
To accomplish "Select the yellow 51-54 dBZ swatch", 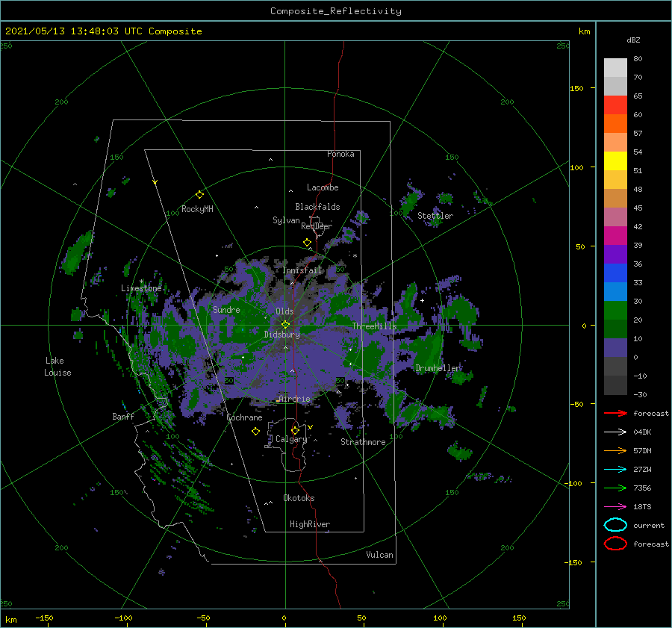I will (615, 161).
